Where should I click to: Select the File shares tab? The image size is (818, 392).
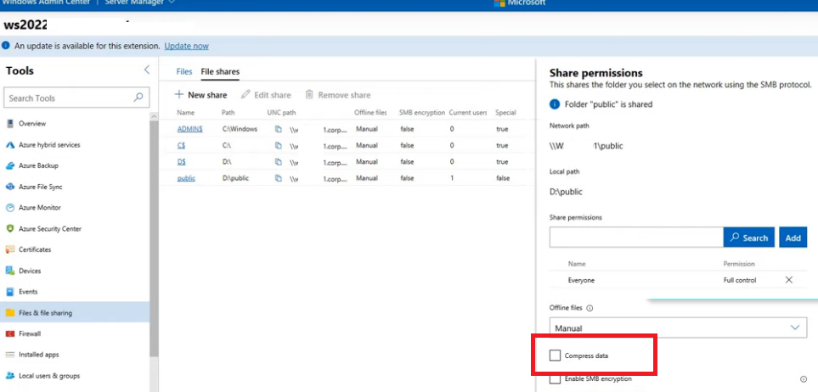pyautogui.click(x=220, y=72)
